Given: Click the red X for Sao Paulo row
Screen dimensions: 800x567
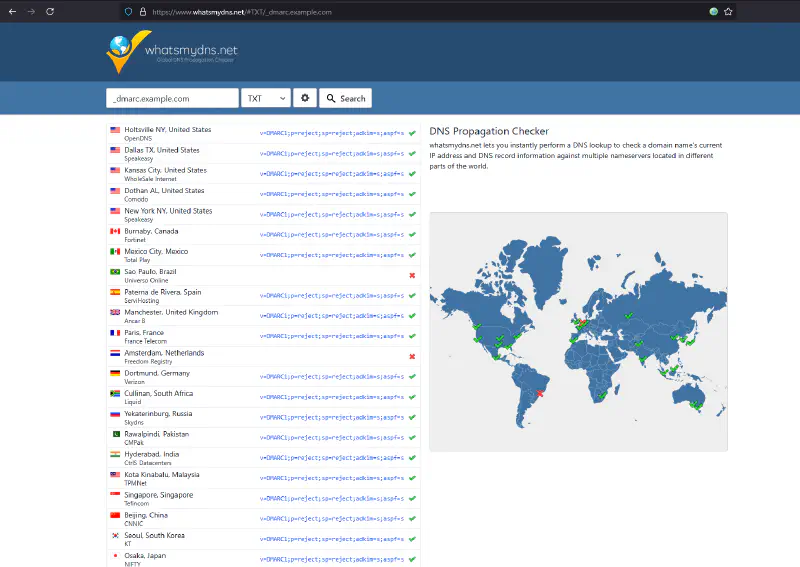Looking at the screenshot, I should 412,276.
